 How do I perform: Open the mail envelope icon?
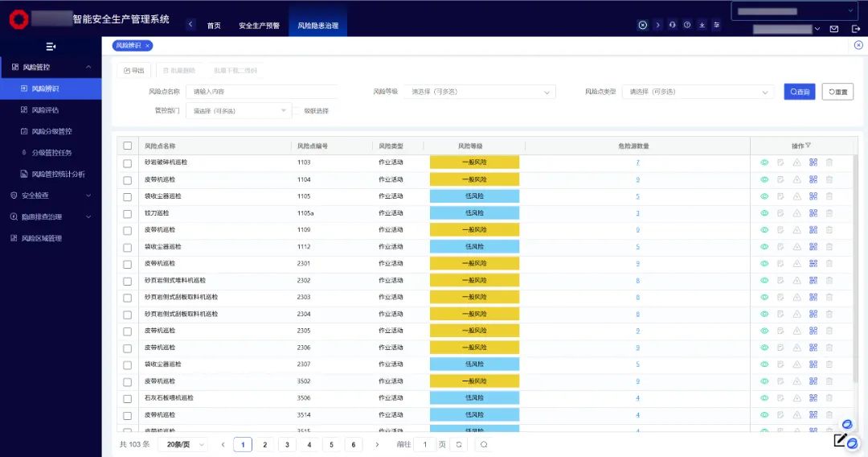834,29
